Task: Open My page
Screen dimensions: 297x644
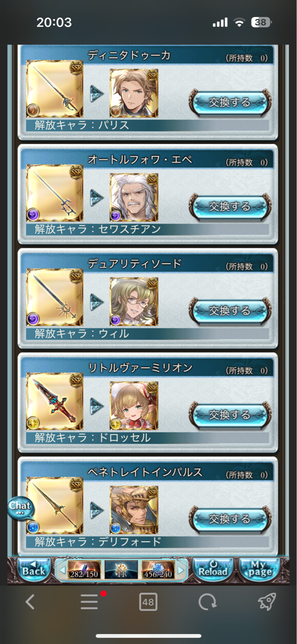Action: click(259, 570)
